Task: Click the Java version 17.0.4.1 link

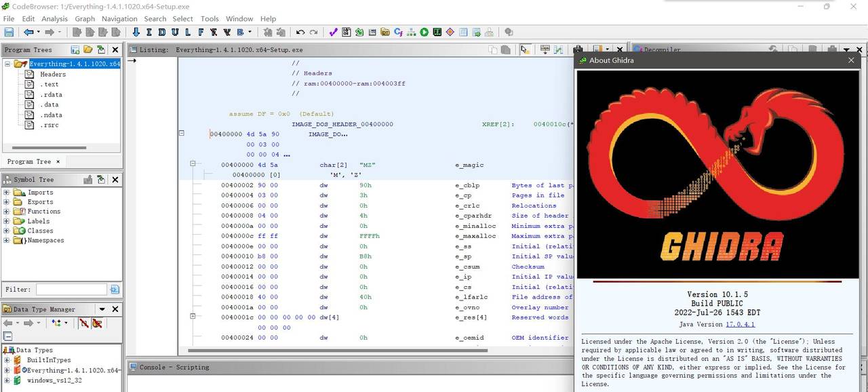Action: (740, 324)
